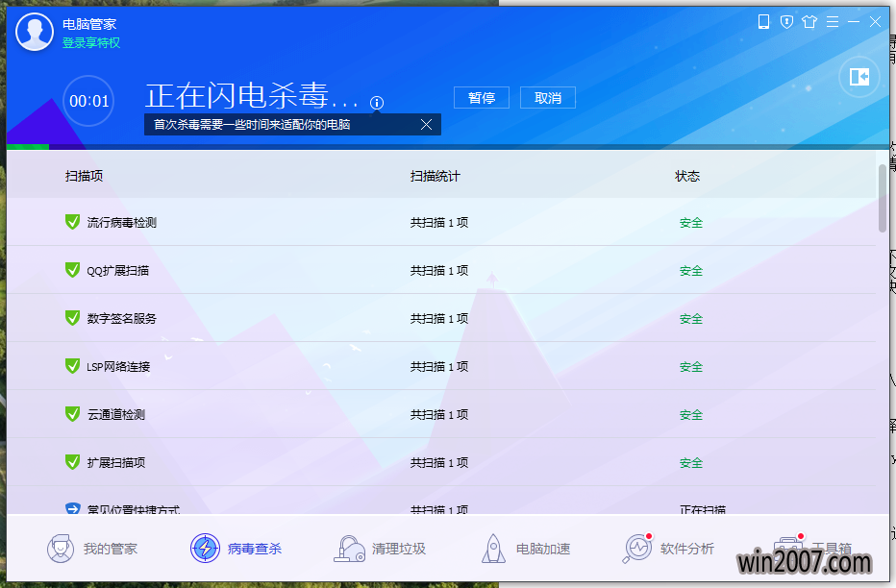Click the 扫描项 column header
Image resolution: width=896 pixels, height=588 pixels.
pyautogui.click(x=84, y=176)
